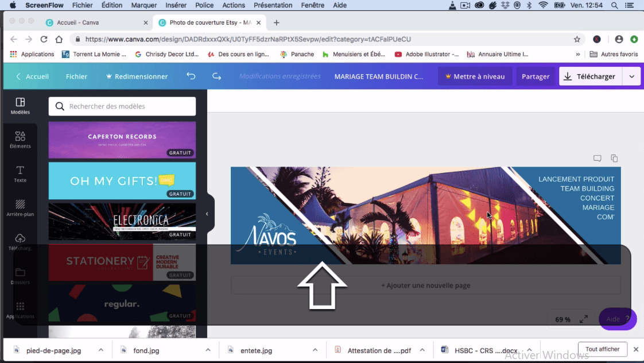The image size is (644, 363).
Task: Select the Electronica template
Action: click(x=122, y=222)
